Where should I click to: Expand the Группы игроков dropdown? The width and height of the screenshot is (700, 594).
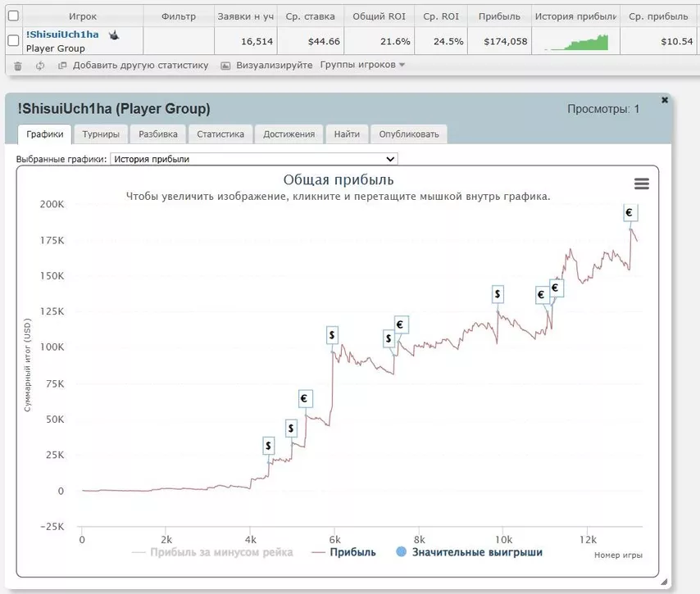coord(362,66)
